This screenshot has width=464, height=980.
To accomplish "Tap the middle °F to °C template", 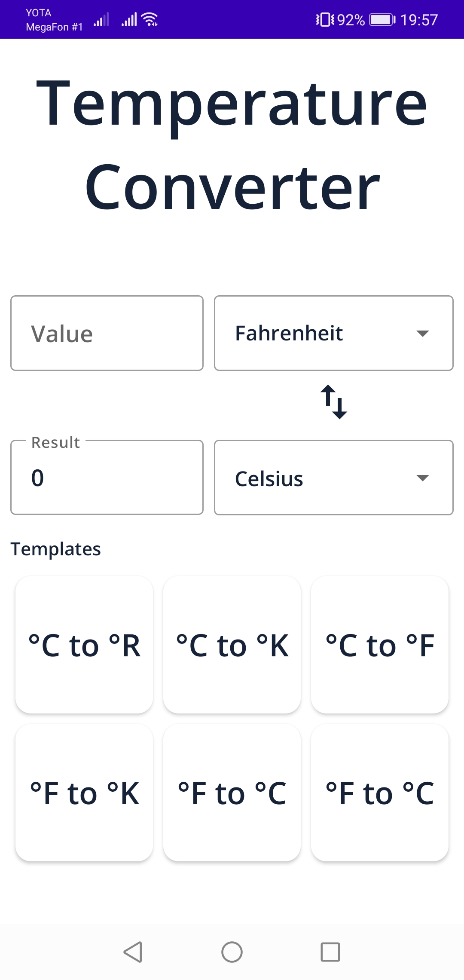I will 232,793.
